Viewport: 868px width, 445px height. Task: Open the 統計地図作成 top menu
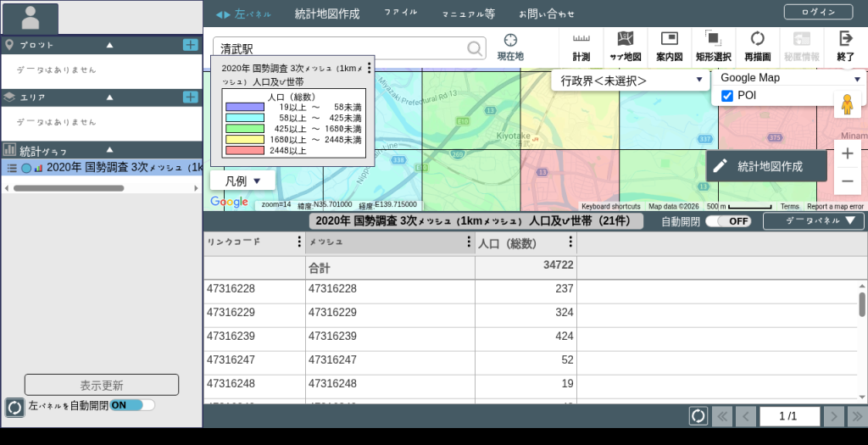(327, 14)
